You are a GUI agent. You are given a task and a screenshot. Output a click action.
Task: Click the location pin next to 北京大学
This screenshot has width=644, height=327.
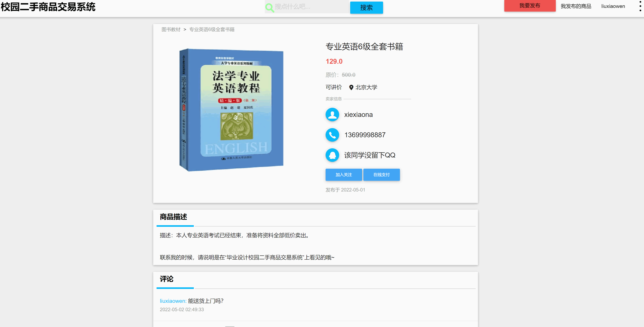[351, 87]
